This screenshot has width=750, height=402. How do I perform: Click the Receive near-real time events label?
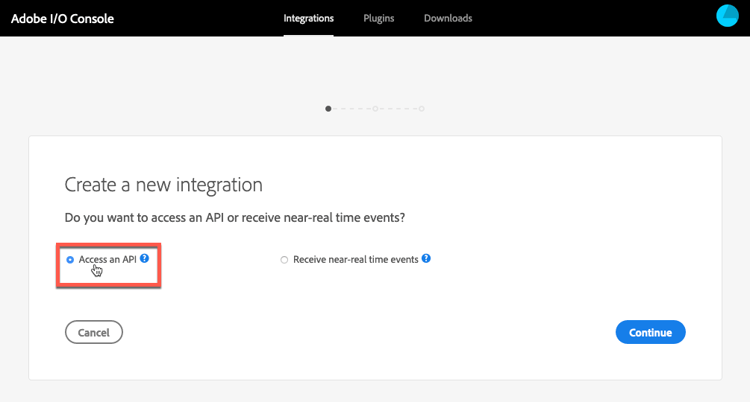(x=356, y=259)
